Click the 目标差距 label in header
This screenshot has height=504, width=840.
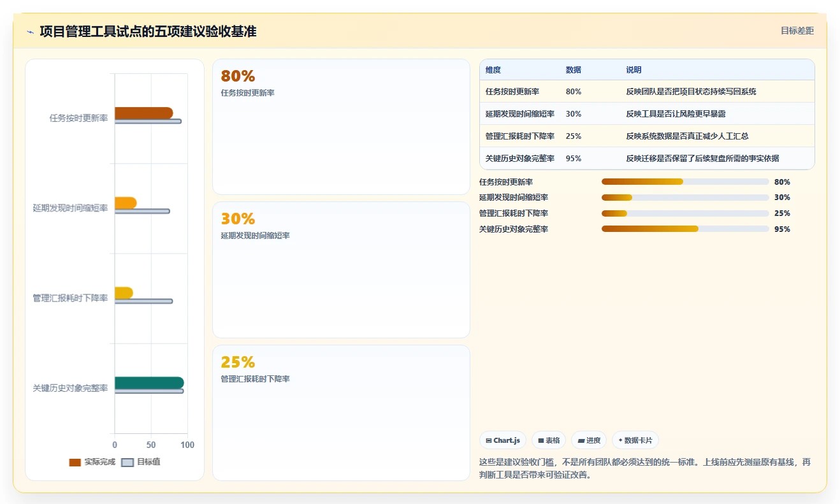[x=797, y=31]
